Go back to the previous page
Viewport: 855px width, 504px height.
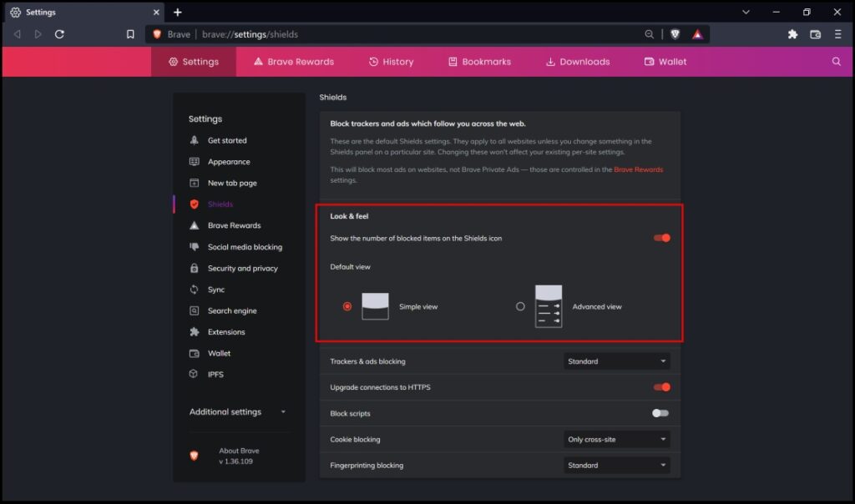click(x=18, y=34)
